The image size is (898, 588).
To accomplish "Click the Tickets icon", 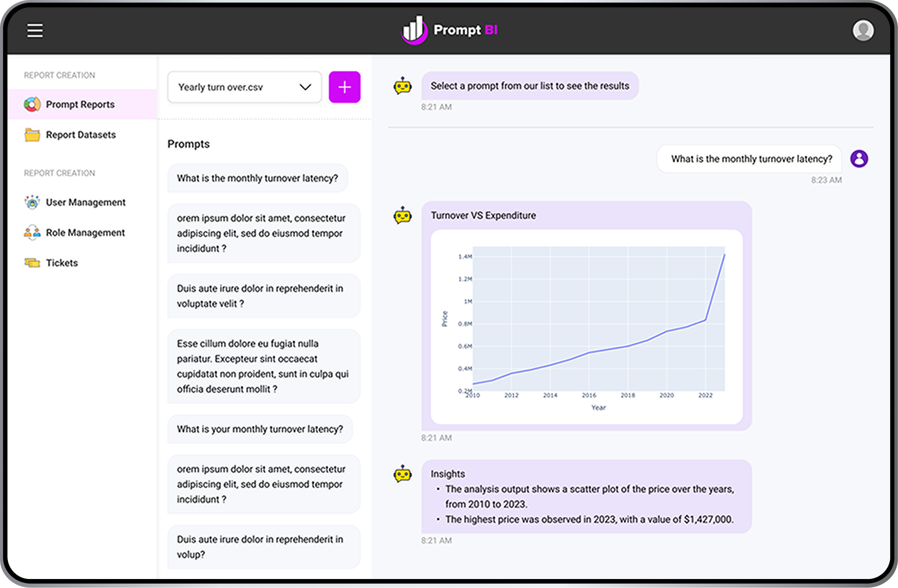I will pos(32,263).
